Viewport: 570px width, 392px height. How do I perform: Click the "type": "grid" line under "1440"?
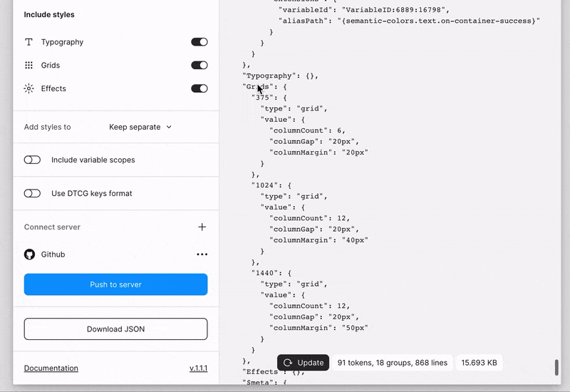coord(294,284)
